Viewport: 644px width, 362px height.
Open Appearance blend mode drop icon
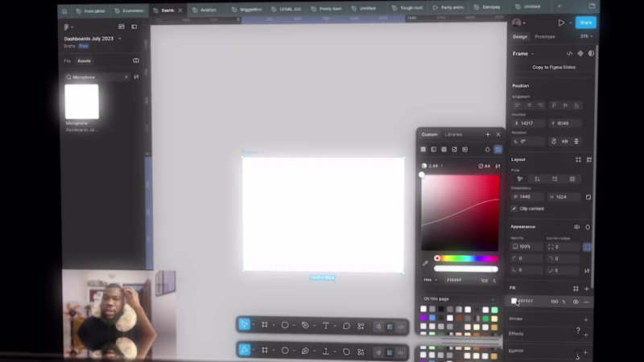[x=588, y=227]
